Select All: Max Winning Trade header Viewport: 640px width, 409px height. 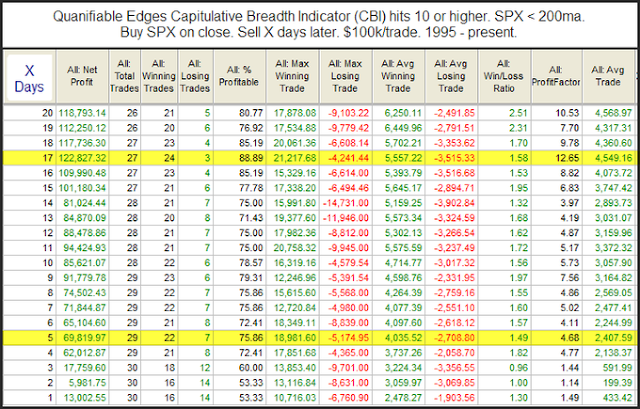point(292,76)
